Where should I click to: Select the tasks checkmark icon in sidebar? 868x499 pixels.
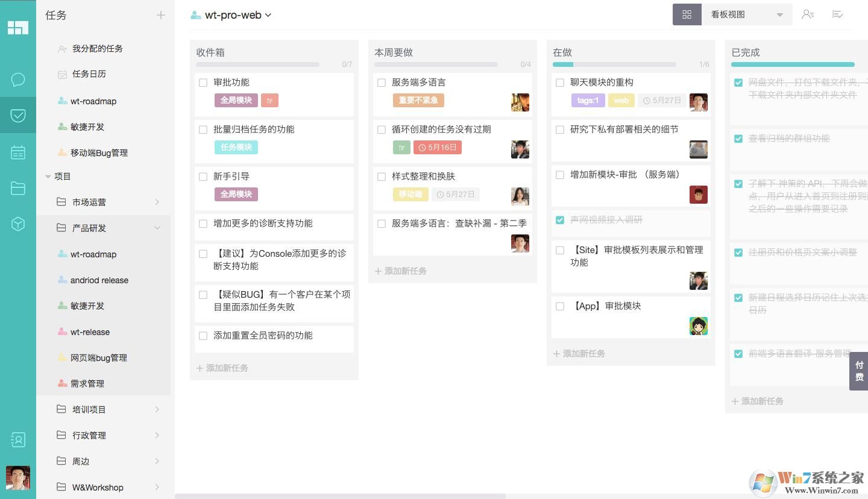pyautogui.click(x=17, y=115)
